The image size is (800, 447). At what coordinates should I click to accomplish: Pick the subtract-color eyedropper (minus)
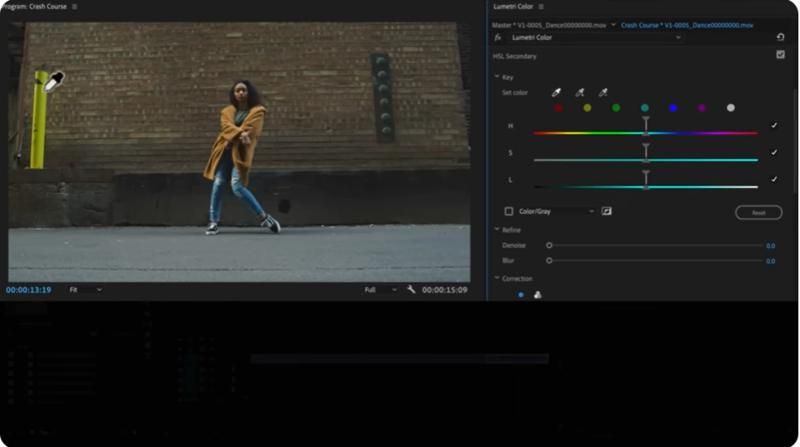(603, 93)
